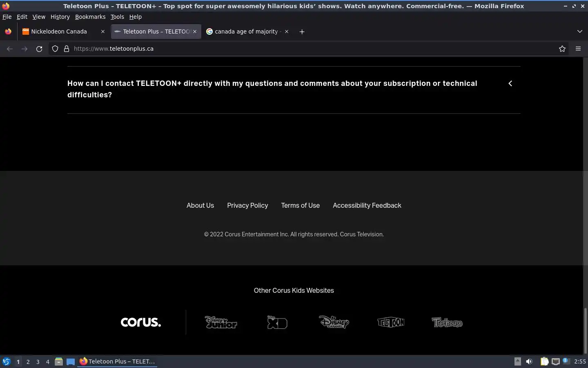Open the Firefox application menu
Image resolution: width=588 pixels, height=368 pixels.
(x=578, y=49)
